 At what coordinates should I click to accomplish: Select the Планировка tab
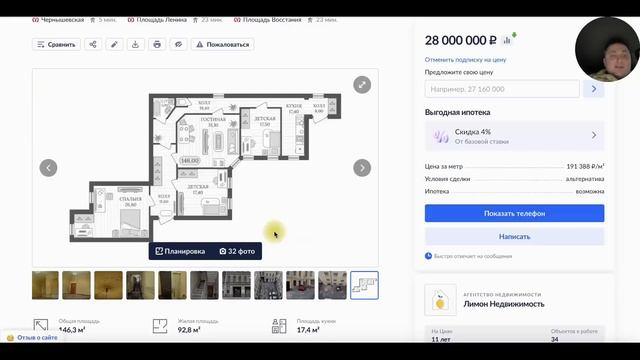coord(180,251)
